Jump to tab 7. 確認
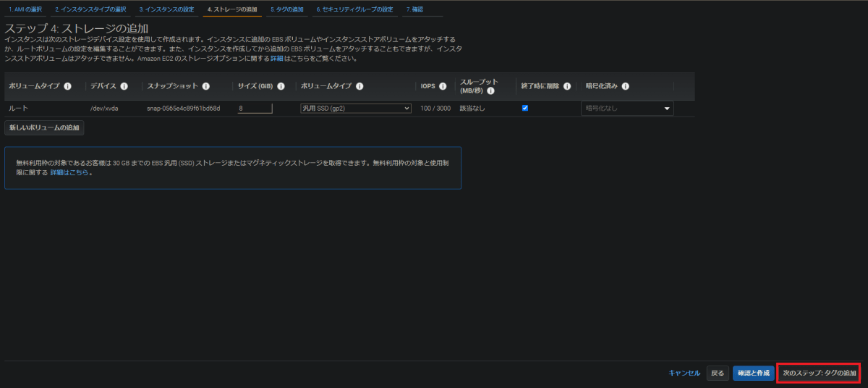 414,9
